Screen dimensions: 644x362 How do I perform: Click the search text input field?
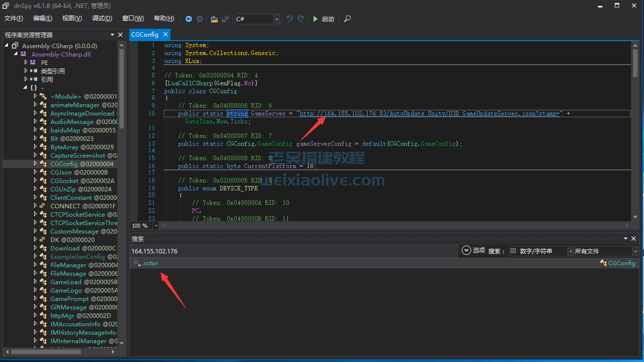[x=293, y=251]
